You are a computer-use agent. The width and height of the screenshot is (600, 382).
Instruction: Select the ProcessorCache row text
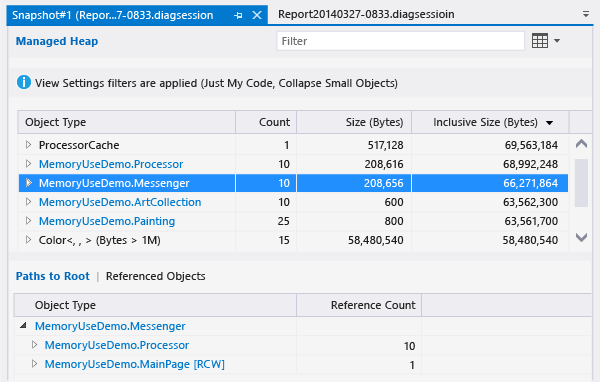pos(79,145)
